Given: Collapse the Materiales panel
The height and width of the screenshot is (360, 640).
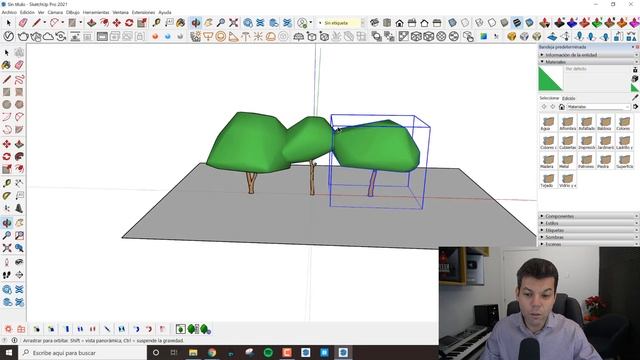Looking at the screenshot, I should tap(588, 62).
